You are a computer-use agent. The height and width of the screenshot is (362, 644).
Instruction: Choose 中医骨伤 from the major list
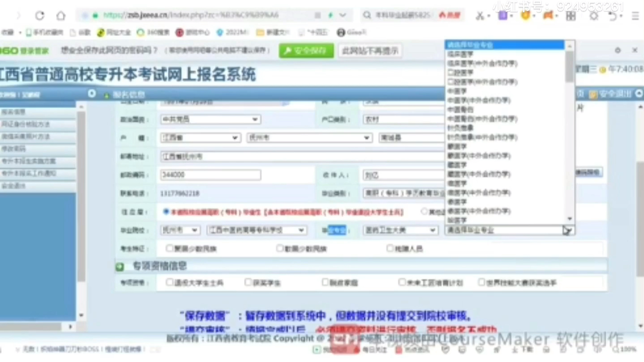[460, 109]
